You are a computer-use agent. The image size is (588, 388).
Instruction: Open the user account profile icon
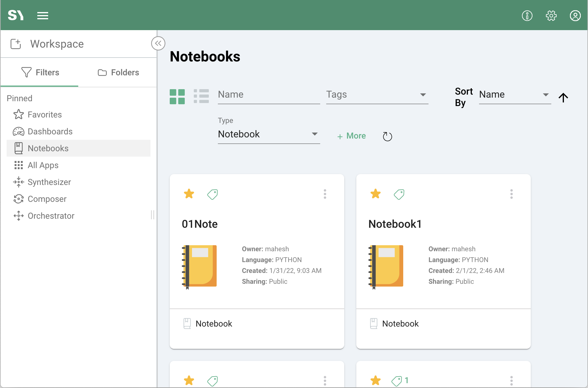click(575, 16)
